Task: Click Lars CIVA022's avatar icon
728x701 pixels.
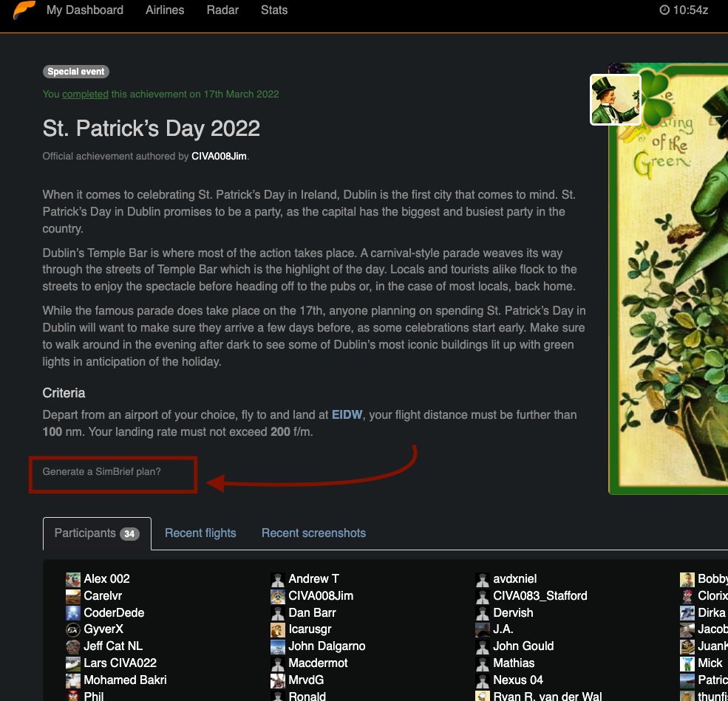Action: point(73,663)
